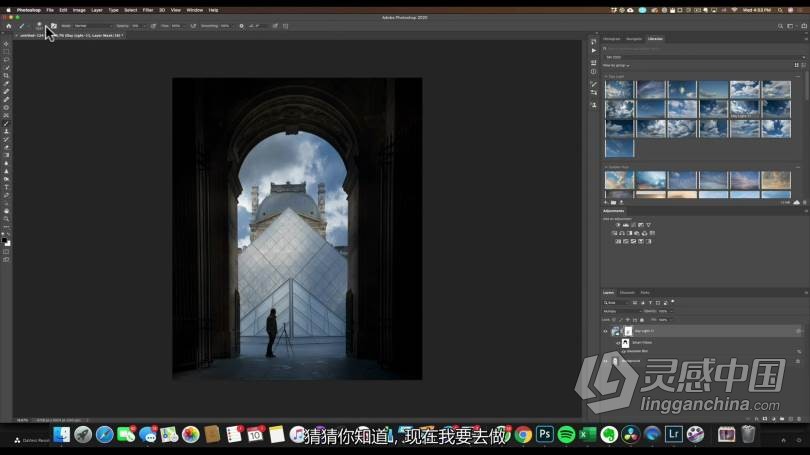The image size is (810, 455).
Task: Switch to the Navigator tab
Action: pyautogui.click(x=634, y=39)
